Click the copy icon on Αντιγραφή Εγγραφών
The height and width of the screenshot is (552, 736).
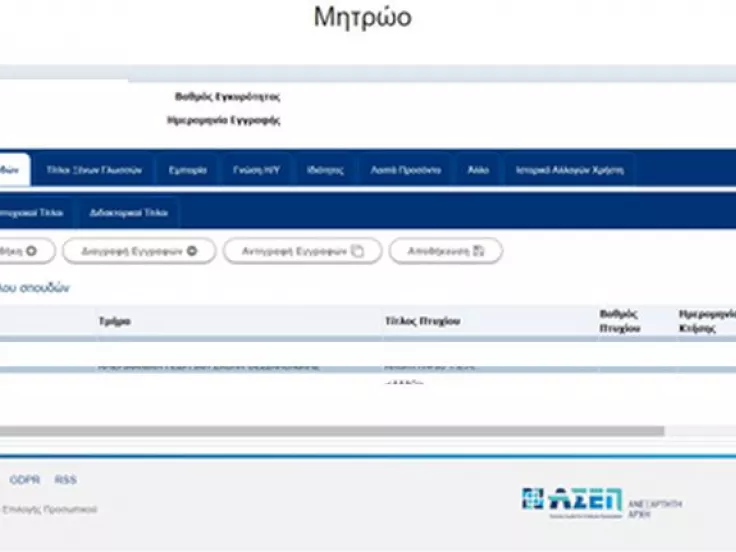click(x=360, y=251)
